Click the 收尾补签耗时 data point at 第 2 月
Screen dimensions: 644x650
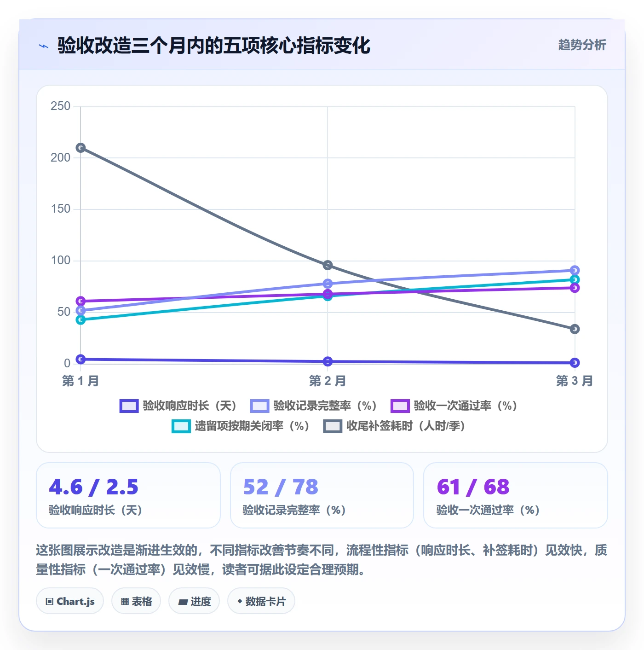[328, 265]
